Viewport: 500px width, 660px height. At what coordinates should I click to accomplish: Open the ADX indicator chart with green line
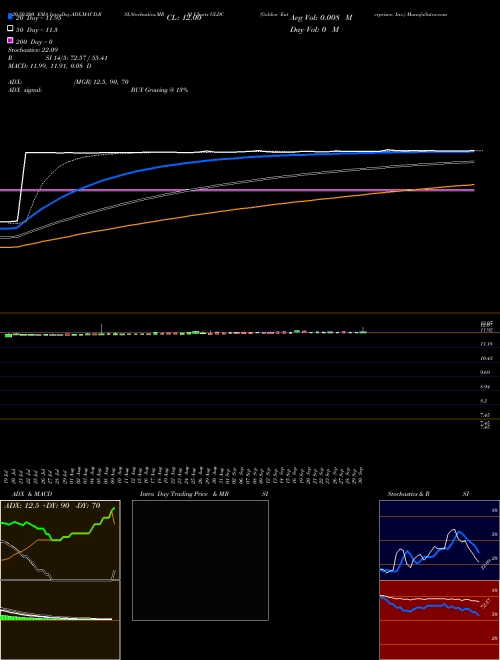pos(60,540)
